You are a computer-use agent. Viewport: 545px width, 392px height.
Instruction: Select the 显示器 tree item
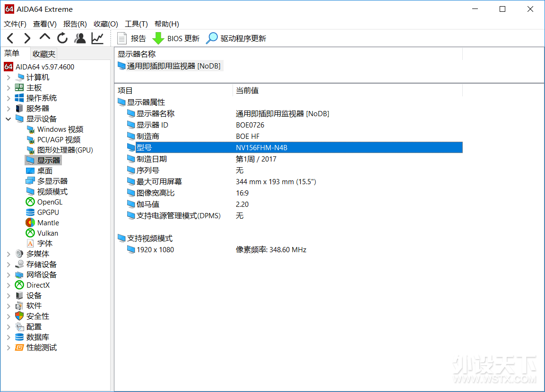pyautogui.click(x=43, y=161)
